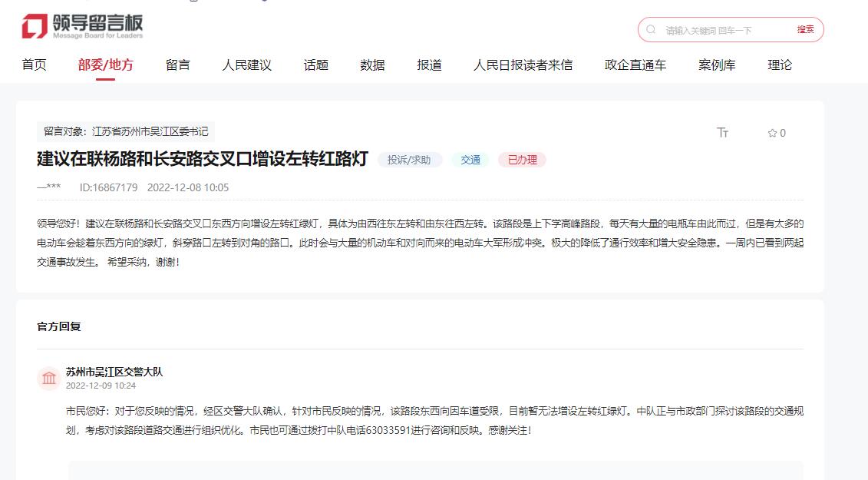The width and height of the screenshot is (868, 480).
Task: Open the 数据 navigation item
Action: (372, 65)
